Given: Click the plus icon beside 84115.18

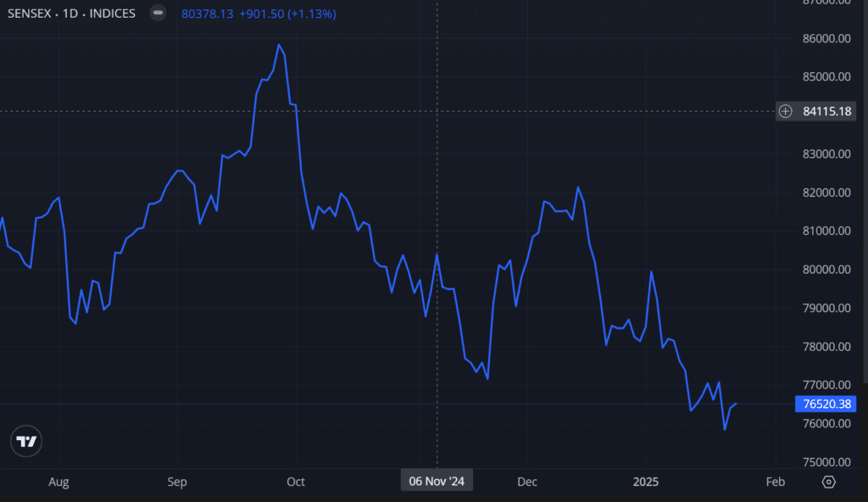Looking at the screenshot, I should [785, 111].
